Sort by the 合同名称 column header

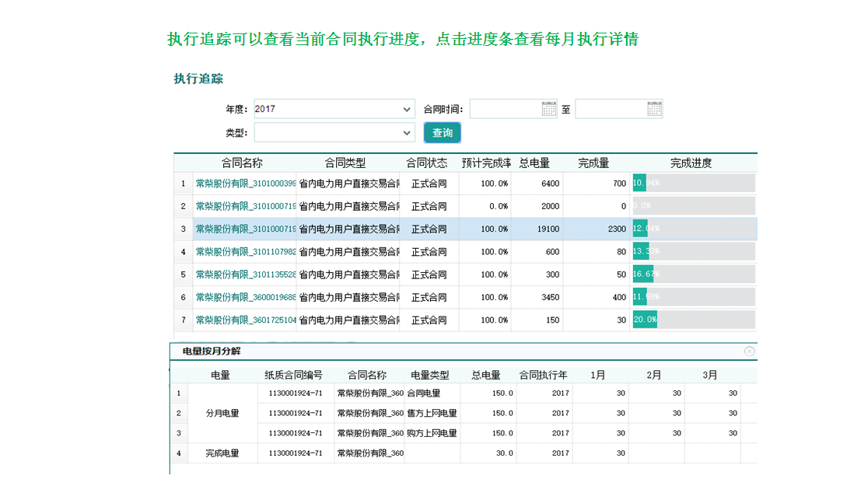pos(242,163)
